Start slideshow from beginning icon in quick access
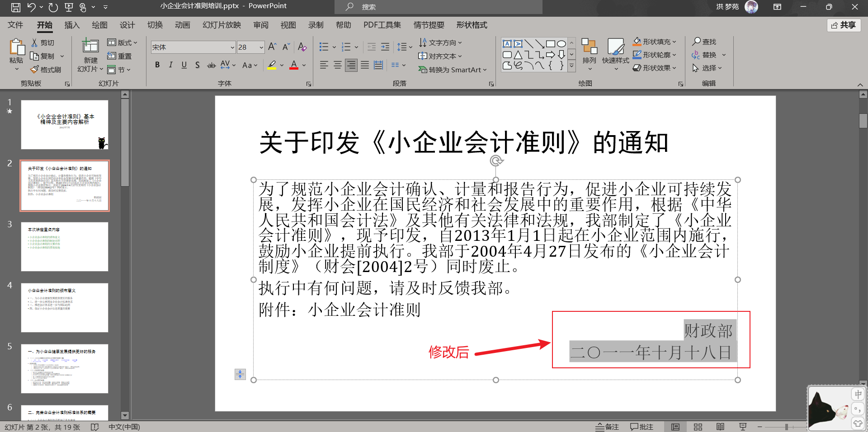The width and height of the screenshot is (868, 432). click(69, 7)
